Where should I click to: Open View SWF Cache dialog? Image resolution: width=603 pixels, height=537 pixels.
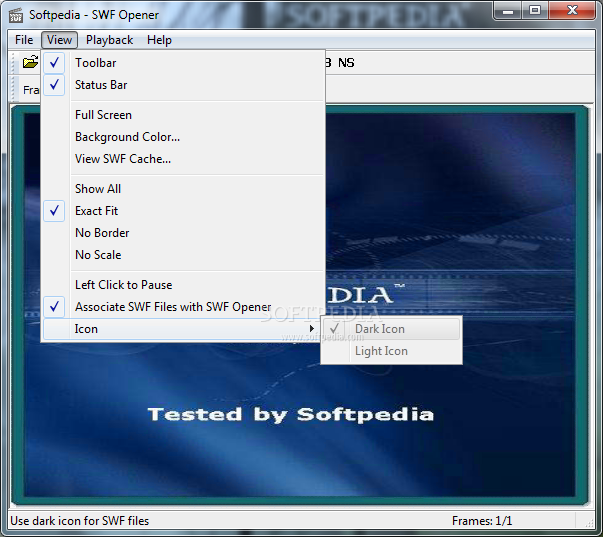(183, 158)
